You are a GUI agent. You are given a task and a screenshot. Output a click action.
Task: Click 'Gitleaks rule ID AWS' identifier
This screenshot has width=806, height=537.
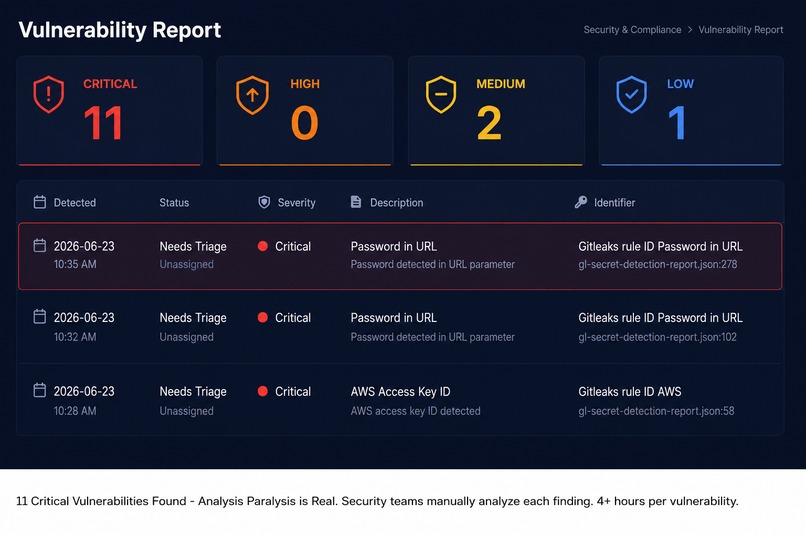[x=630, y=392]
